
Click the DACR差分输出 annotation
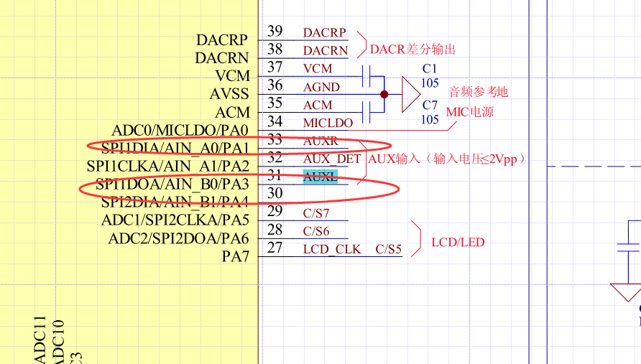click(x=413, y=50)
